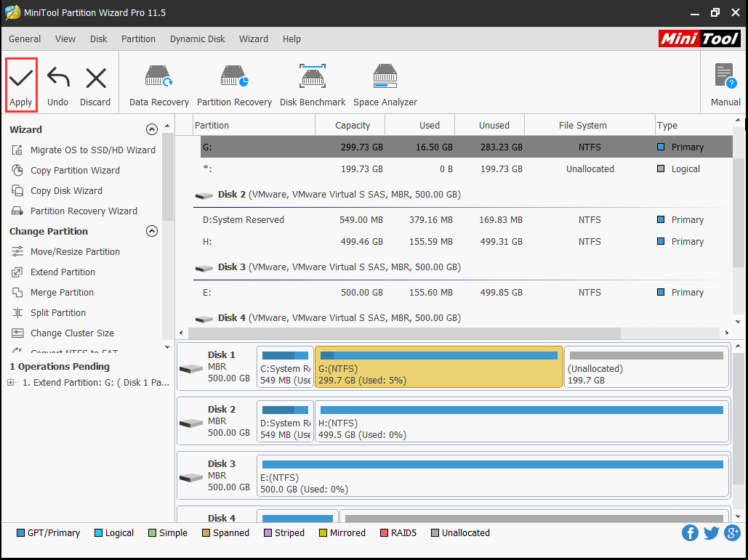Sort by File System column header
This screenshot has height=560, width=748.
coord(590,126)
